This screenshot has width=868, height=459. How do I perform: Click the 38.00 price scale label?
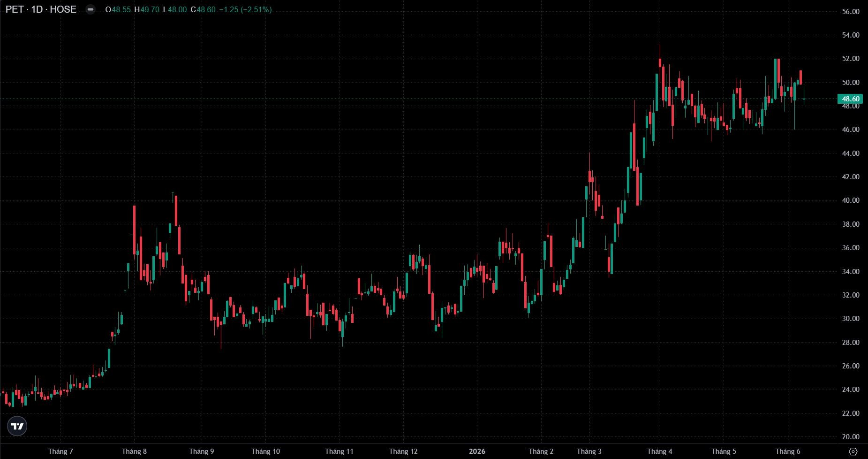(851, 224)
